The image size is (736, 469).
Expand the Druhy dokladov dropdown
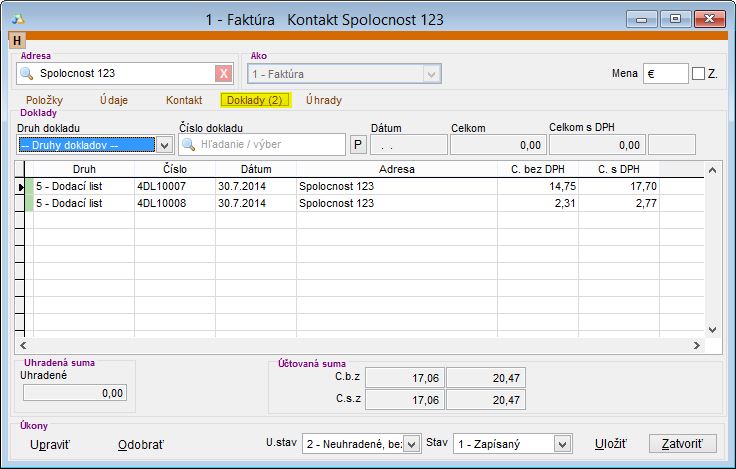coord(165,144)
